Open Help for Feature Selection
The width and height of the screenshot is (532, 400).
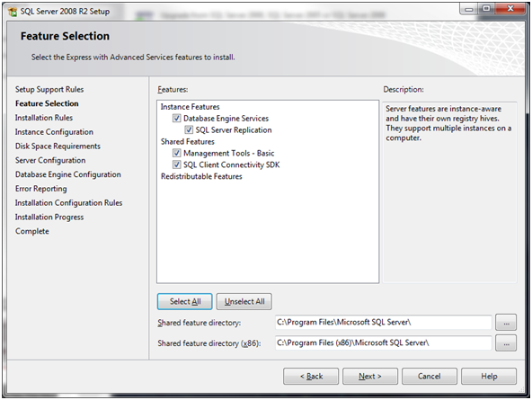[x=489, y=377]
